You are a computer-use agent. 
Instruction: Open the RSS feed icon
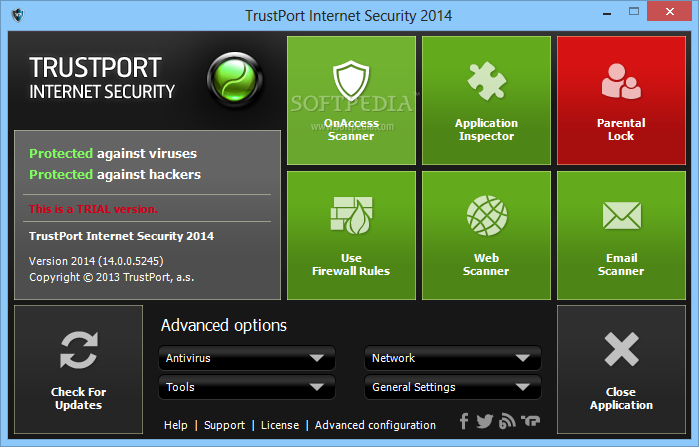click(x=507, y=421)
